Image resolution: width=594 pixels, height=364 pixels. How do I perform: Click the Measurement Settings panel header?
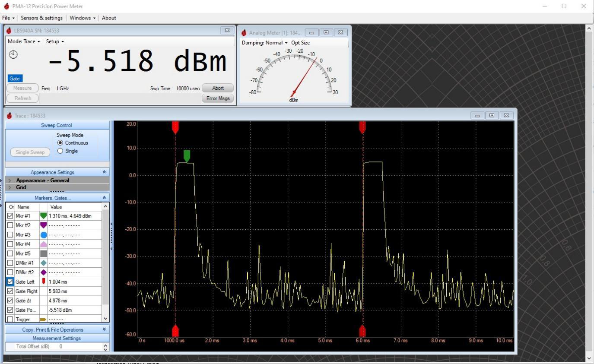57,339
